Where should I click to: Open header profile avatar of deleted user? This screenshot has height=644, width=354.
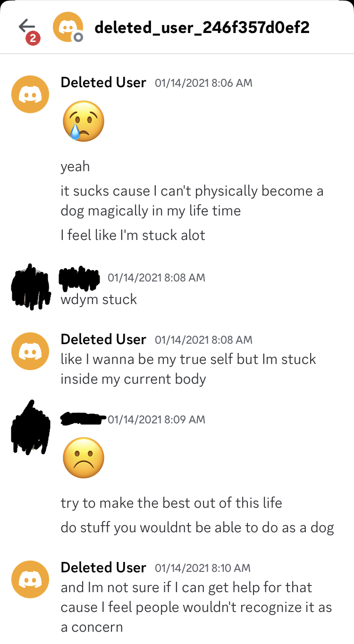click(x=68, y=27)
